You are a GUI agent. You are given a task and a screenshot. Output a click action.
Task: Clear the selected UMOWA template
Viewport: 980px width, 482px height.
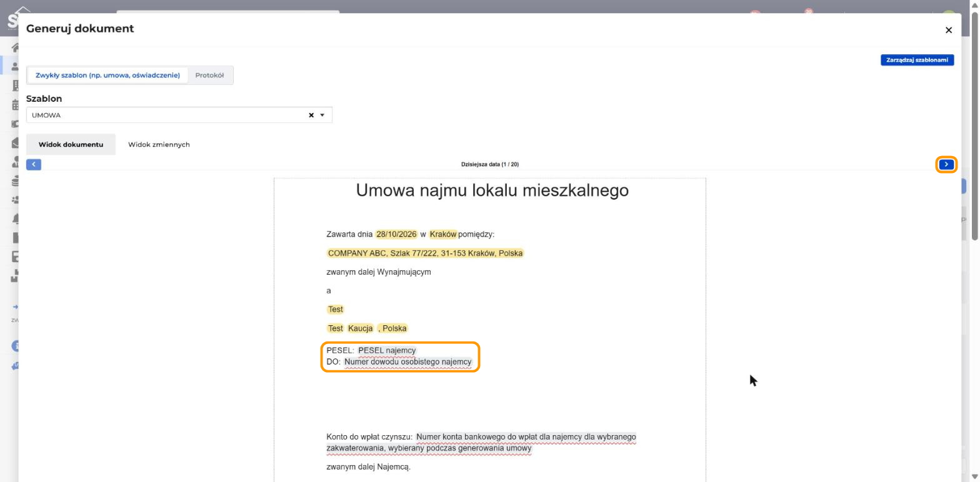click(x=311, y=115)
